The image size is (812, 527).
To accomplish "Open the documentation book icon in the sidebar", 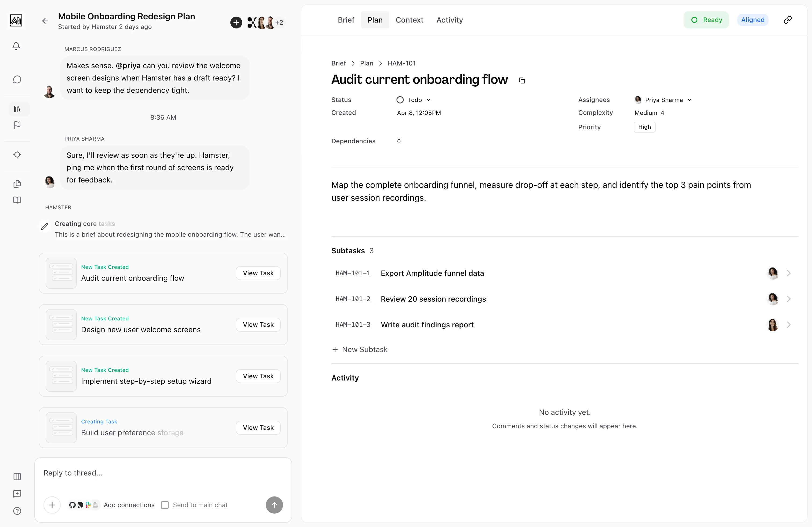I will pos(16,200).
